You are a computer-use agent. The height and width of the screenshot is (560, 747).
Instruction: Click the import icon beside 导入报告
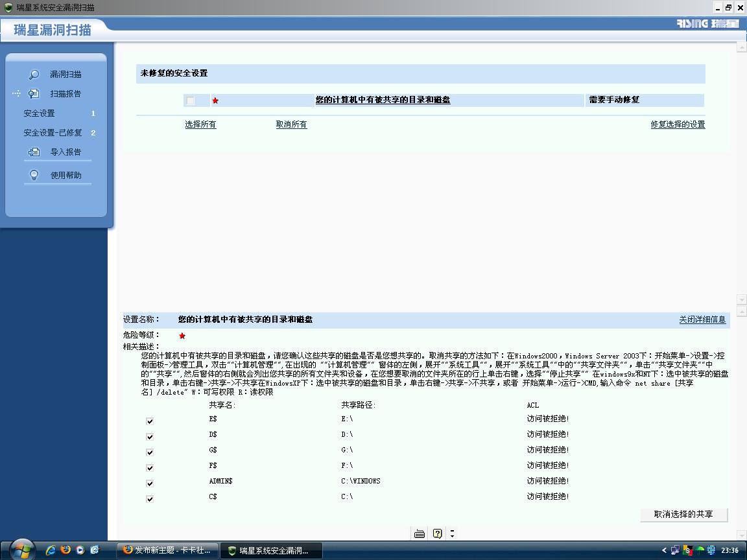34,152
